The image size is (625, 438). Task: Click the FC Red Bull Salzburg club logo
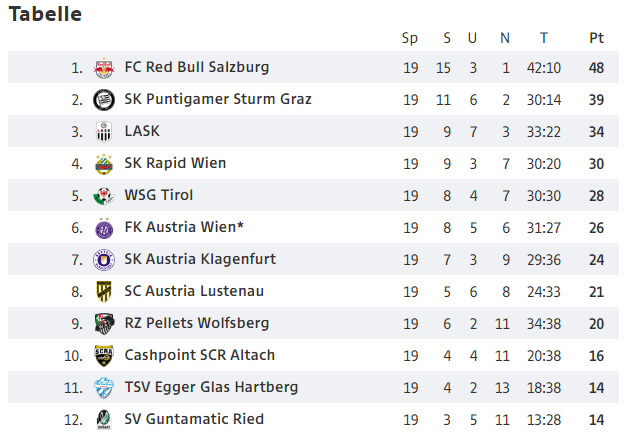click(x=103, y=68)
